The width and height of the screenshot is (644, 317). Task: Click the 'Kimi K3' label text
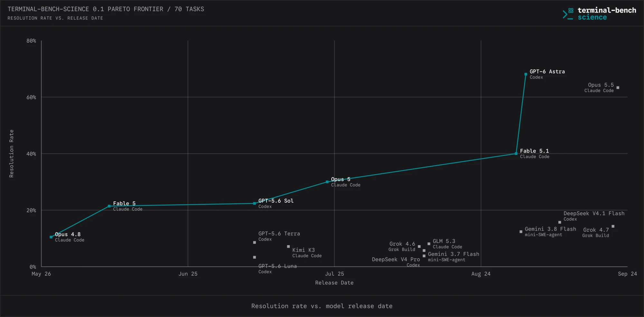click(x=304, y=250)
